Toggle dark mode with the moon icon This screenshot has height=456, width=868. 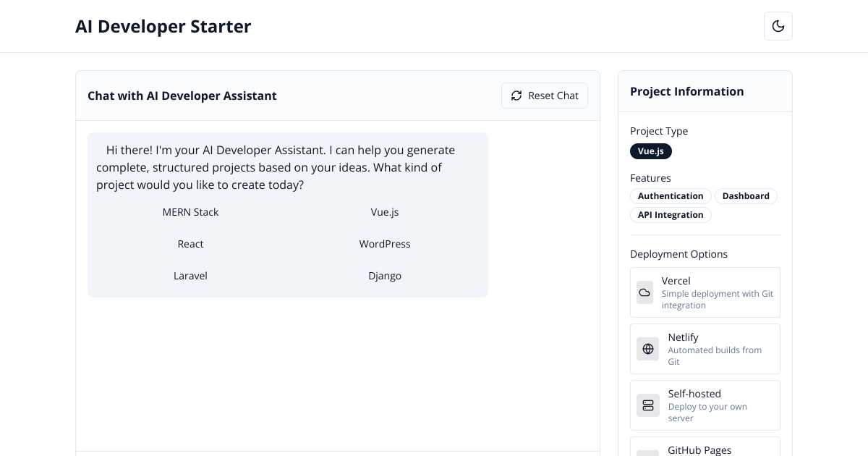(x=778, y=26)
